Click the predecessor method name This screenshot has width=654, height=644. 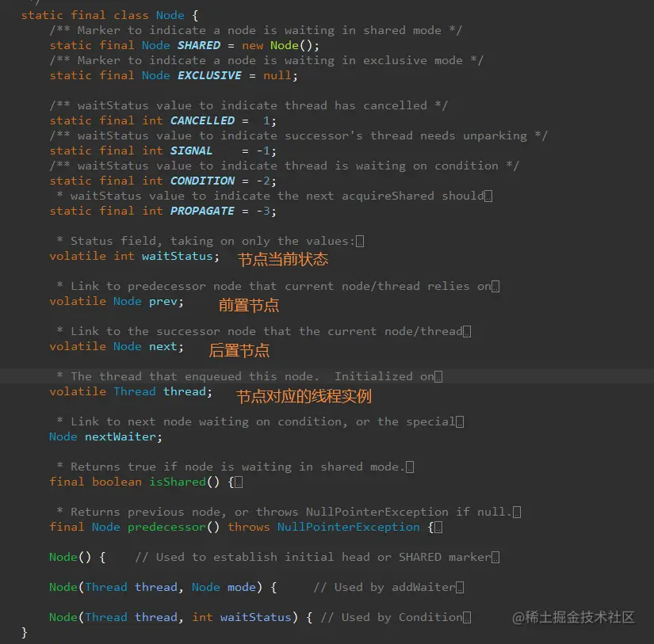tap(166, 527)
